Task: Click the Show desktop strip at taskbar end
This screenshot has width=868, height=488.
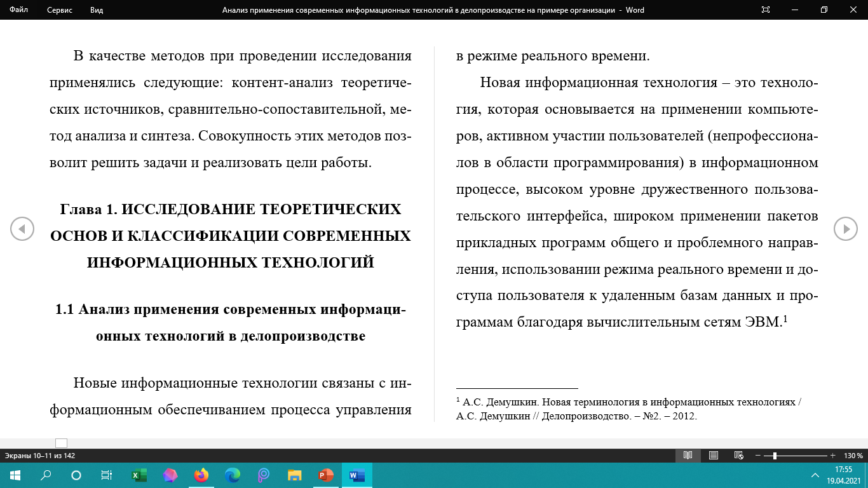Action: point(866,475)
